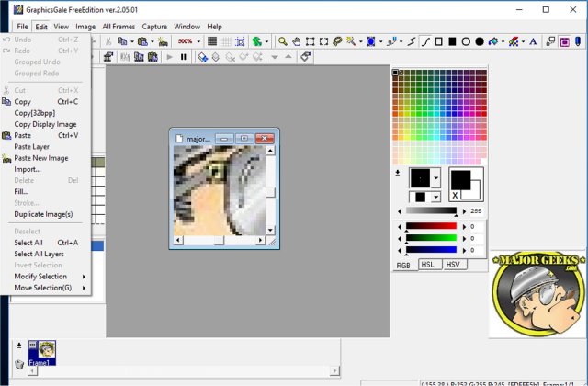The width and height of the screenshot is (588, 386).
Task: Select the filled rectangle tool
Action: 452,41
